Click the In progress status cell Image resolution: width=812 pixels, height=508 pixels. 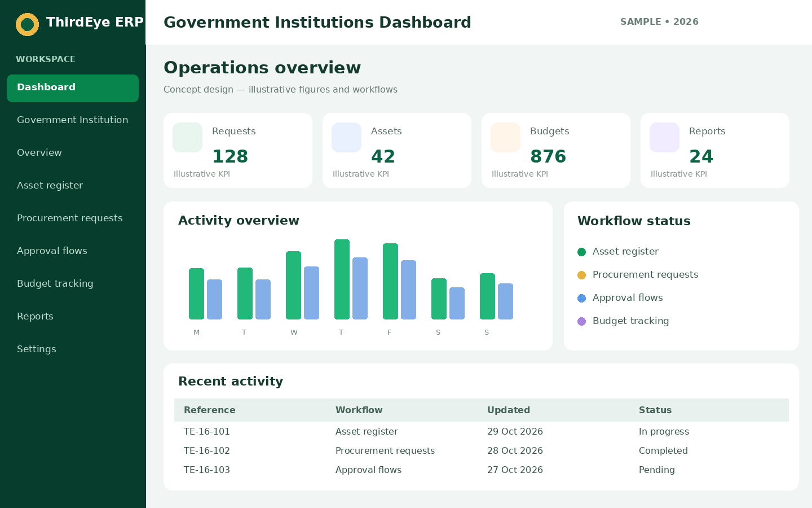pos(664,432)
